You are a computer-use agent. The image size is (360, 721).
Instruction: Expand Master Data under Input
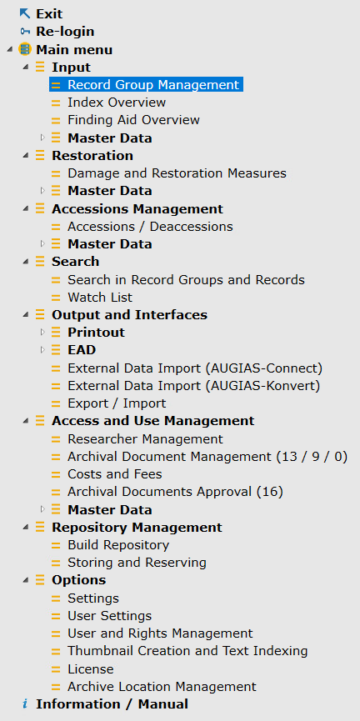43,137
